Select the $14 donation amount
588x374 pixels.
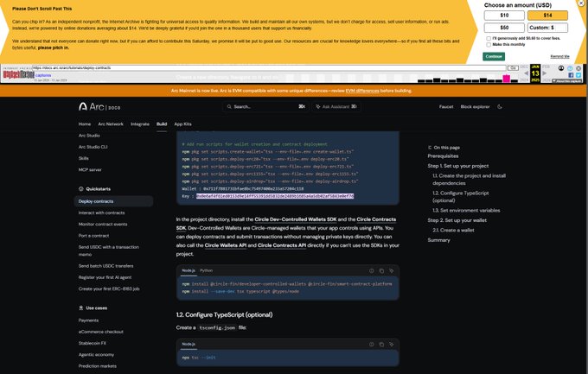click(547, 16)
